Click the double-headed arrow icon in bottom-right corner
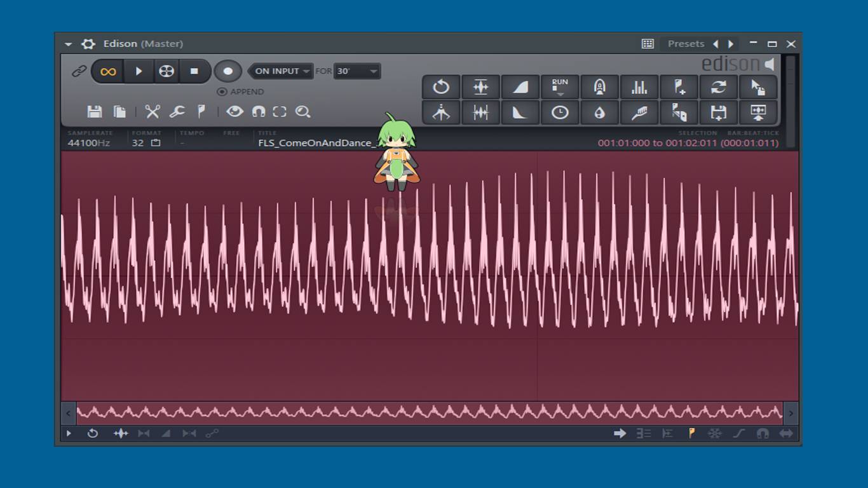This screenshot has height=488, width=868. point(787,433)
